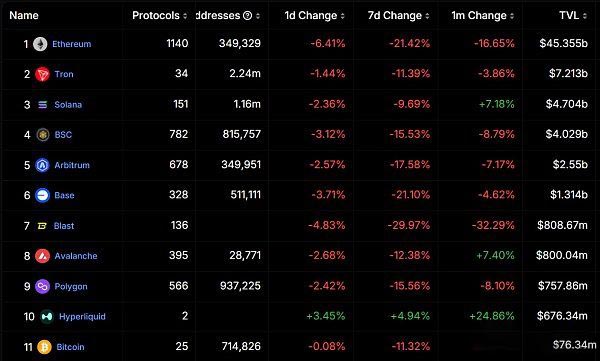Click the Solana striped logo icon
The height and width of the screenshot is (361, 600).
42,105
